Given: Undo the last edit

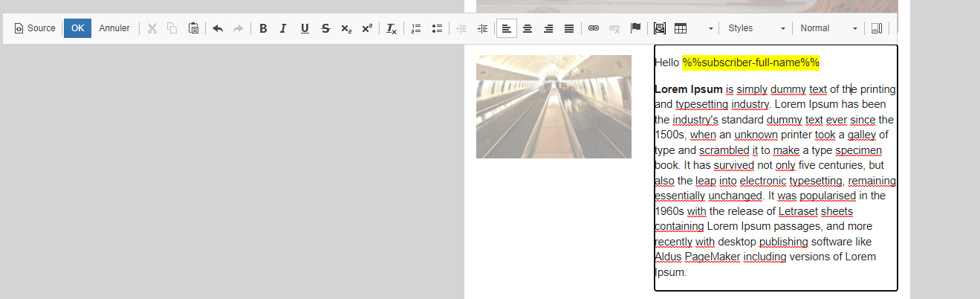Looking at the screenshot, I should click(x=218, y=28).
